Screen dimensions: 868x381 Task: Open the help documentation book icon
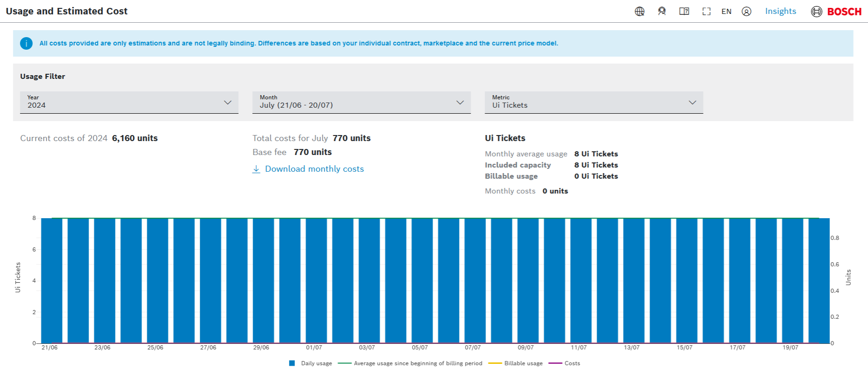(x=684, y=12)
